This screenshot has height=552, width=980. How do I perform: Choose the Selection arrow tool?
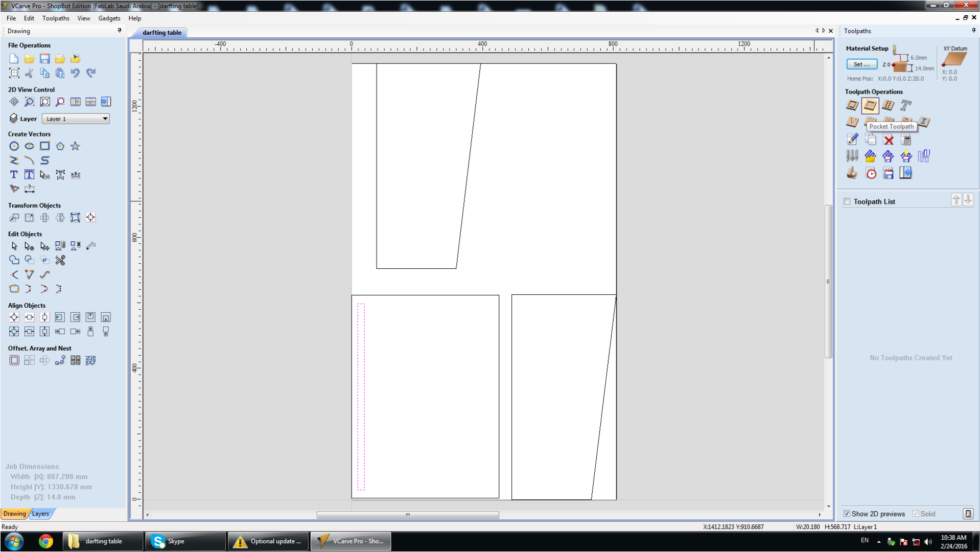pos(14,246)
